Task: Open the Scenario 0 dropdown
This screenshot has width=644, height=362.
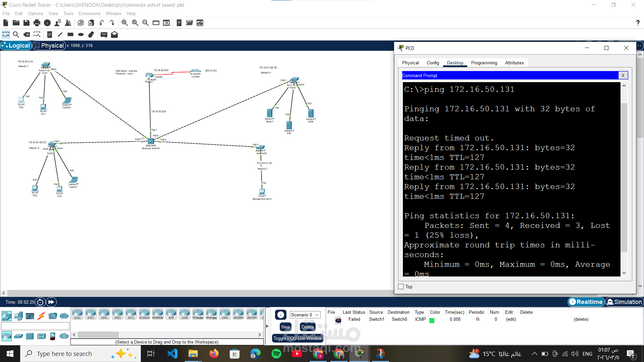Action: coord(305,315)
